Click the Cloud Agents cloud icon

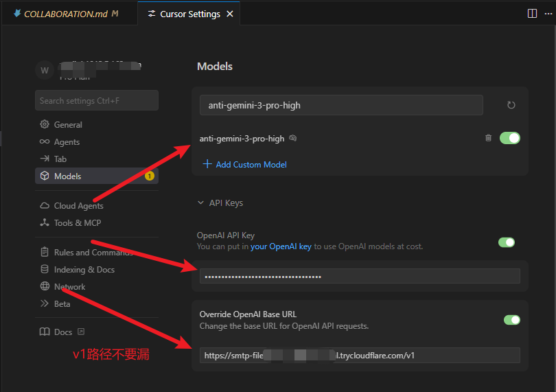(45, 205)
